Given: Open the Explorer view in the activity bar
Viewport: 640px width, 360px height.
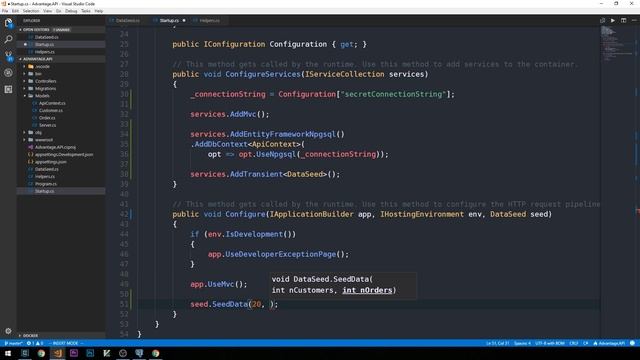Looking at the screenshot, I should 8,23.
